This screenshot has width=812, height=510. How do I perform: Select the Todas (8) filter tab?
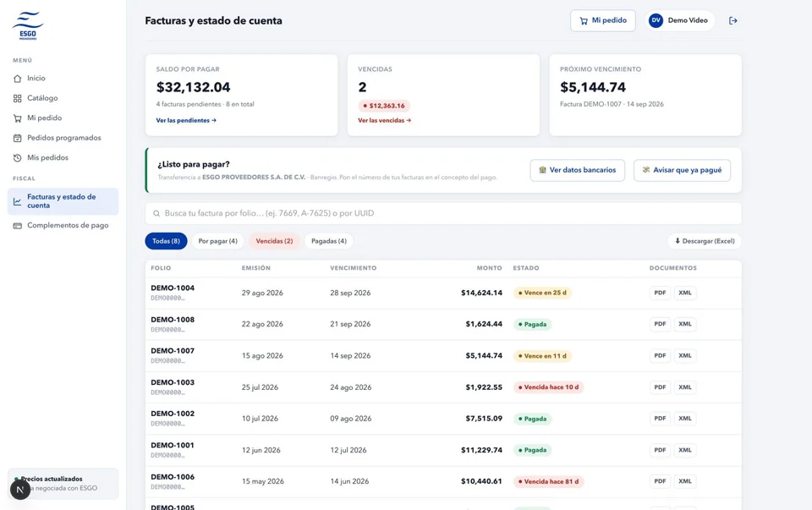tap(167, 241)
